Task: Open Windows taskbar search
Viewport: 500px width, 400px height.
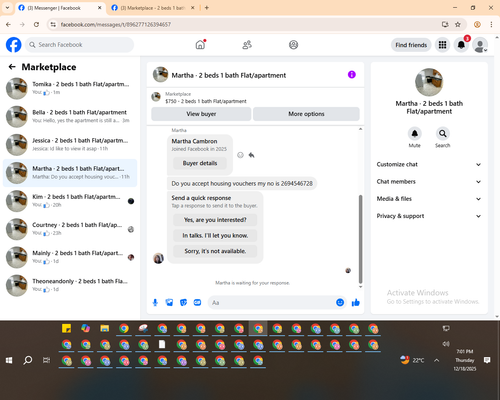Action: 28,360
